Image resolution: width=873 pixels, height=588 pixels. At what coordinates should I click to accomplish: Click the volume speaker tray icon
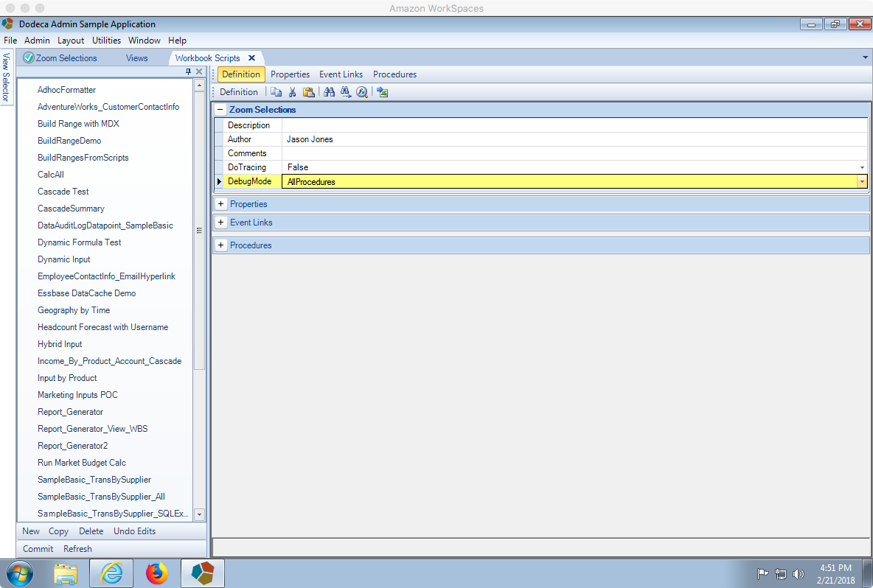pos(799,573)
